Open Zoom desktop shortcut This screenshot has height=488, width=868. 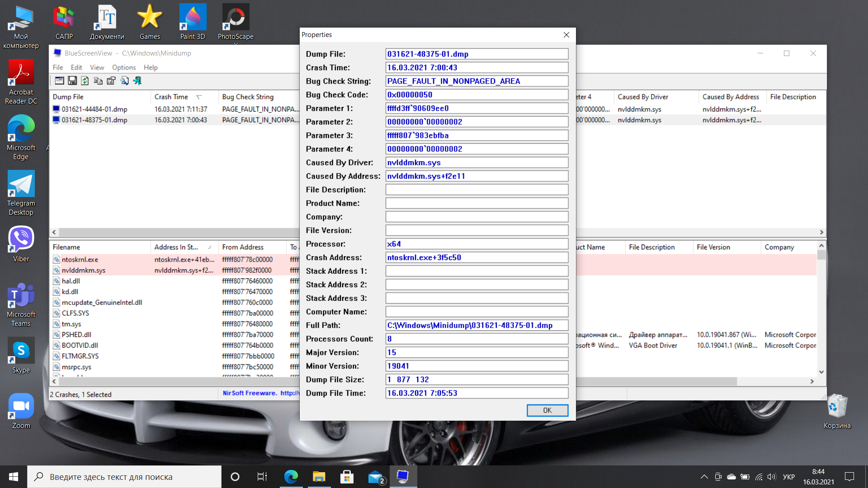21,411
